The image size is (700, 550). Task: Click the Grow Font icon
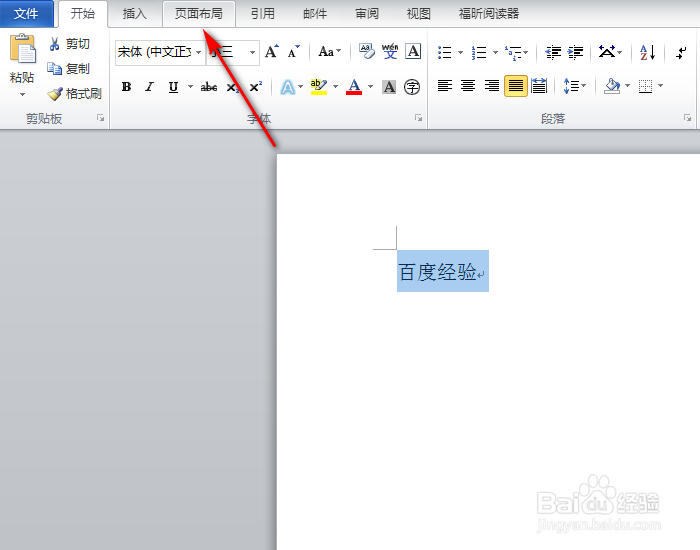click(272, 52)
